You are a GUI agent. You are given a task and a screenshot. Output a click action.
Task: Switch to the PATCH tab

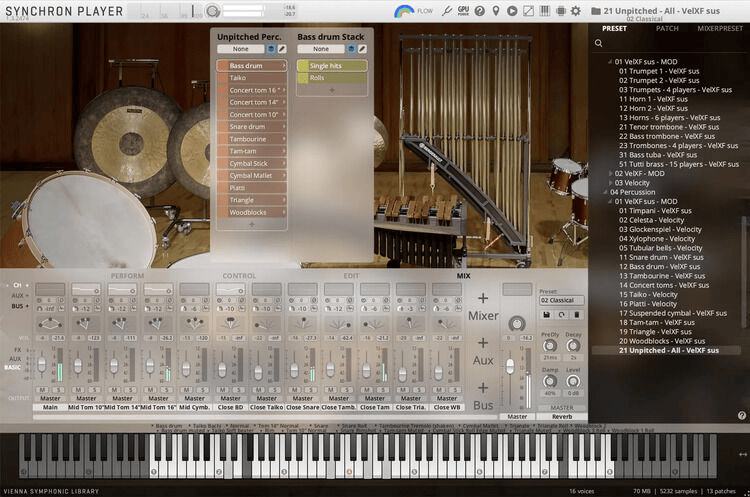coord(667,28)
